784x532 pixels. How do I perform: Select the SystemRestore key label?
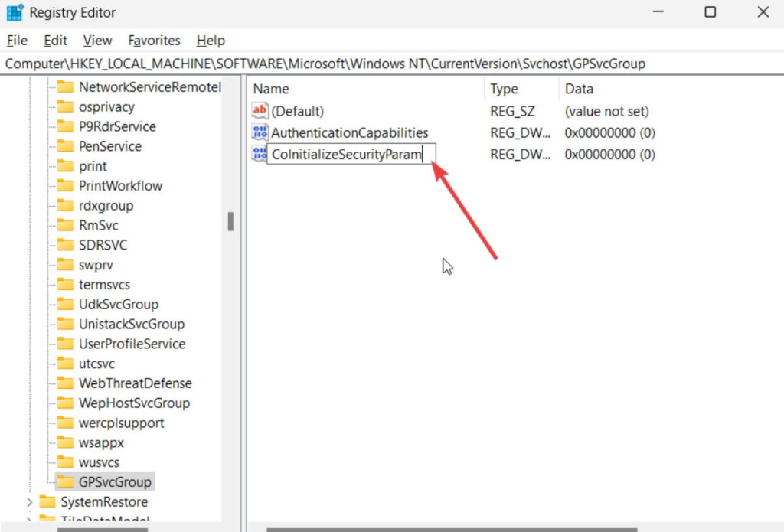104,501
